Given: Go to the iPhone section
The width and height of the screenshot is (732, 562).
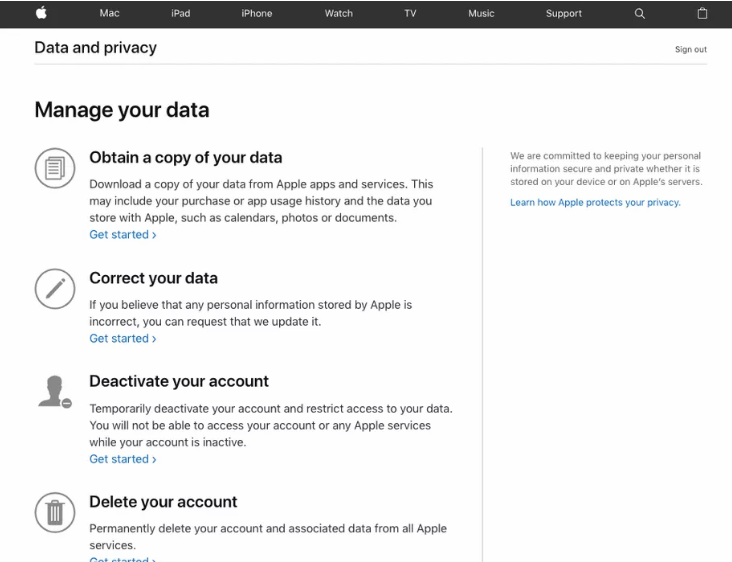Looking at the screenshot, I should [256, 14].
